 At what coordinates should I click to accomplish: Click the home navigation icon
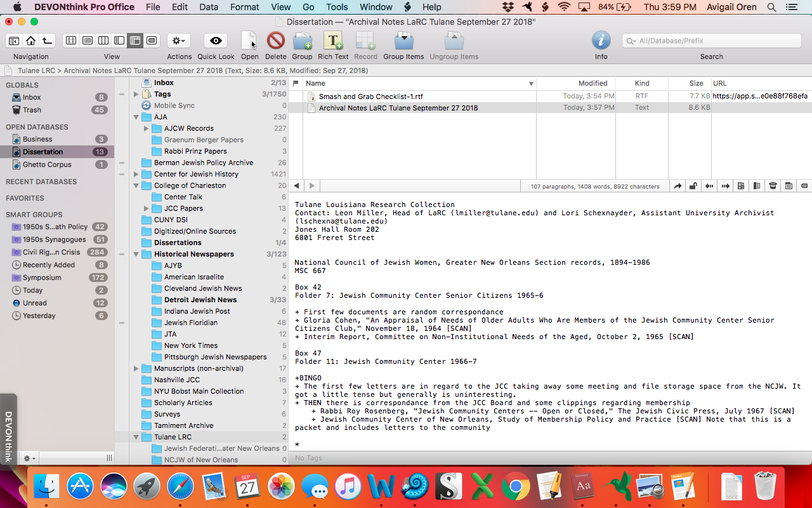(x=30, y=41)
